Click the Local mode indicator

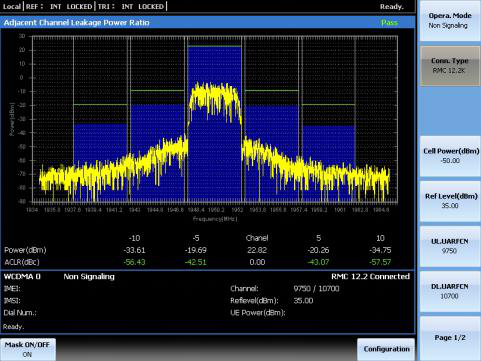(11, 6)
